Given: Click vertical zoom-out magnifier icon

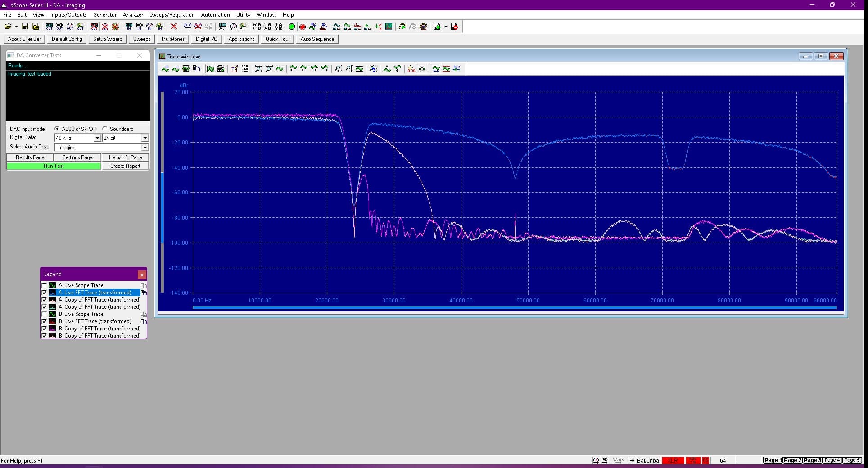Looking at the screenshot, I should click(349, 69).
